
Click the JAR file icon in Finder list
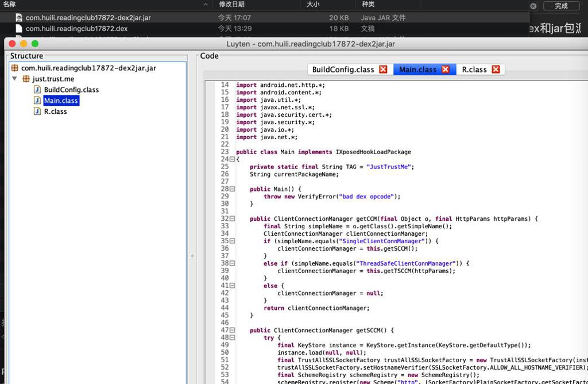[x=19, y=18]
